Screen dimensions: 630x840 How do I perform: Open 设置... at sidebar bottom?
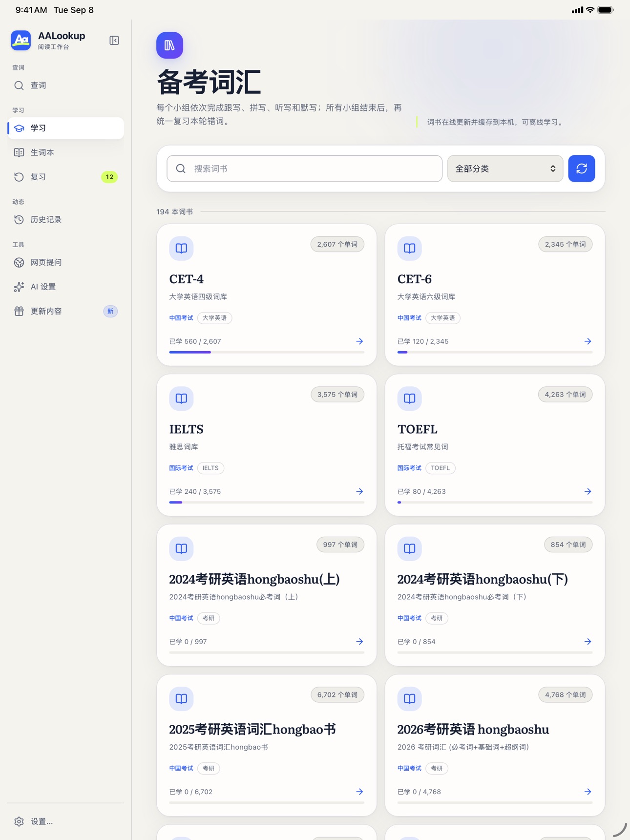pos(66,821)
